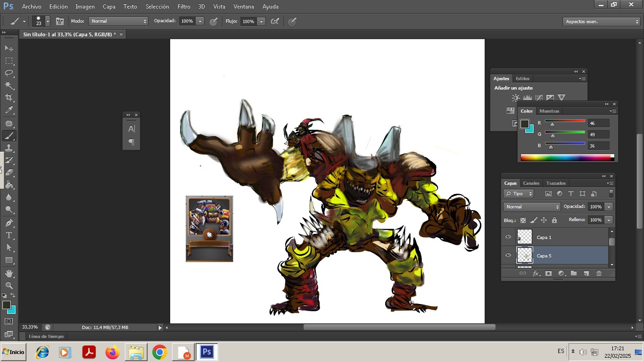
Task: Select the Eyedropper tool
Action: tap(9, 110)
